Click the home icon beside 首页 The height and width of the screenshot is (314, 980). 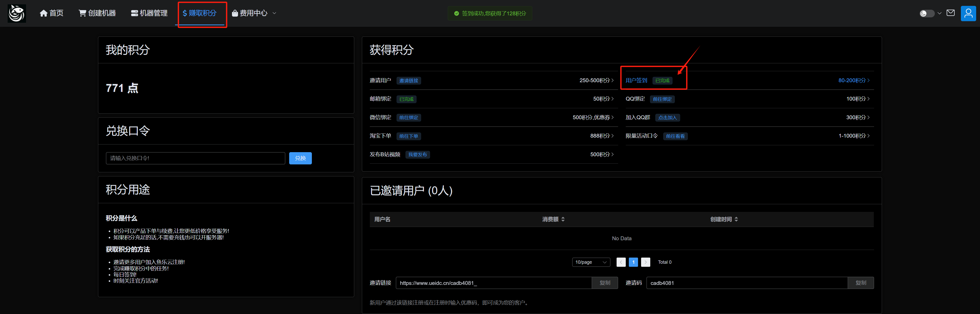44,13
